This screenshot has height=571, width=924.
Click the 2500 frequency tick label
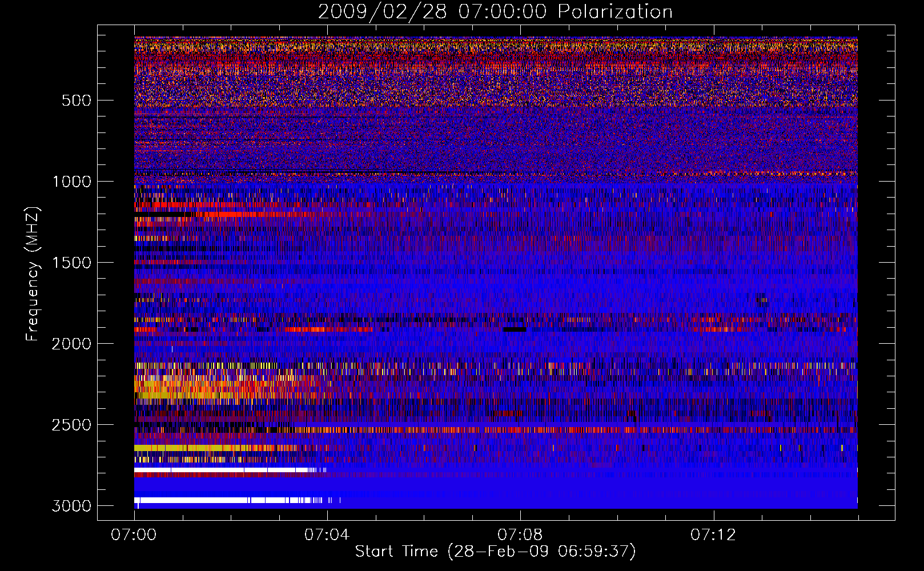(x=71, y=425)
